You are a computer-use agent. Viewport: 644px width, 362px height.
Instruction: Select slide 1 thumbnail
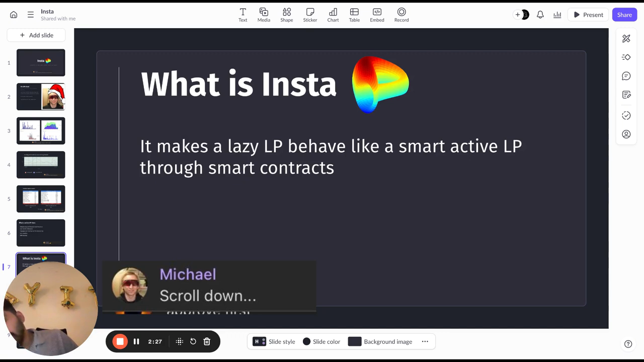[41, 63]
